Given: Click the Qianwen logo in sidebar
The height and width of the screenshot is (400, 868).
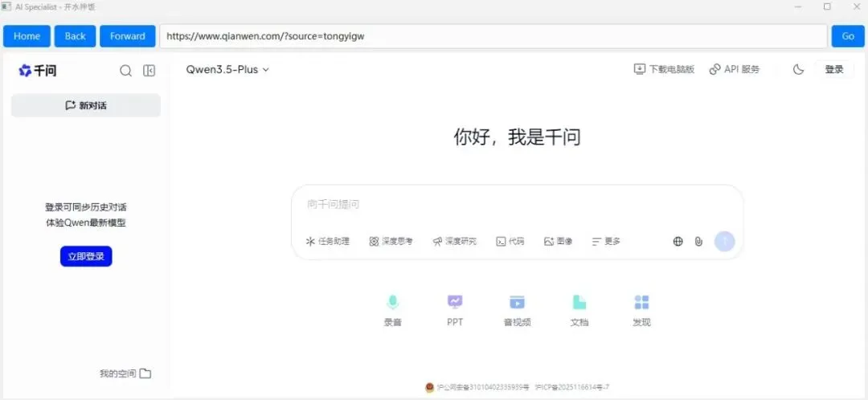Looking at the screenshot, I should click(x=37, y=70).
